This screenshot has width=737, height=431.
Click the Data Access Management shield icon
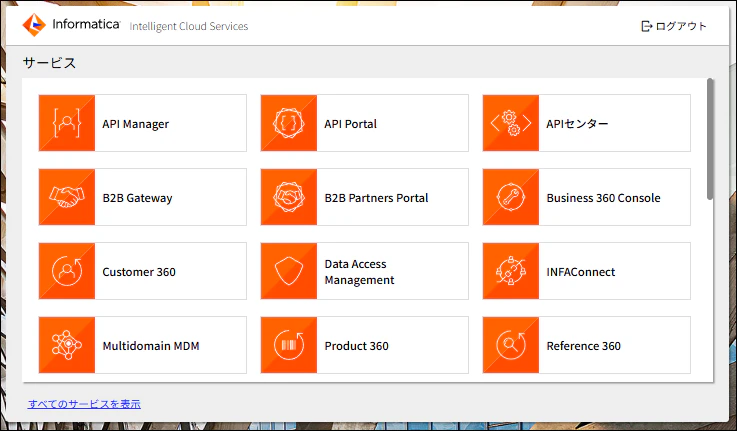289,271
